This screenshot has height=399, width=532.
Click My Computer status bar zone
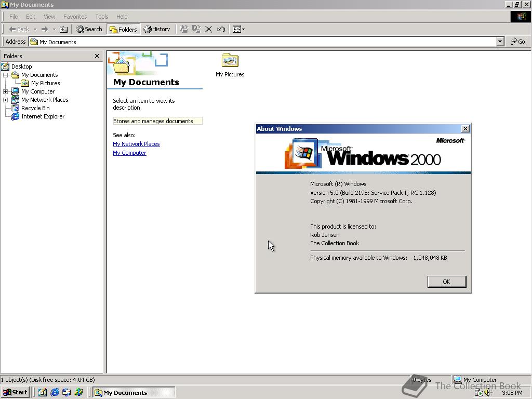(x=490, y=380)
